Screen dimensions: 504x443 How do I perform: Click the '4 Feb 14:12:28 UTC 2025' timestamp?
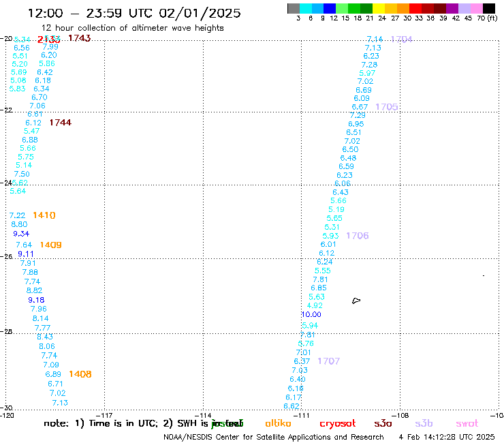(x=447, y=437)
